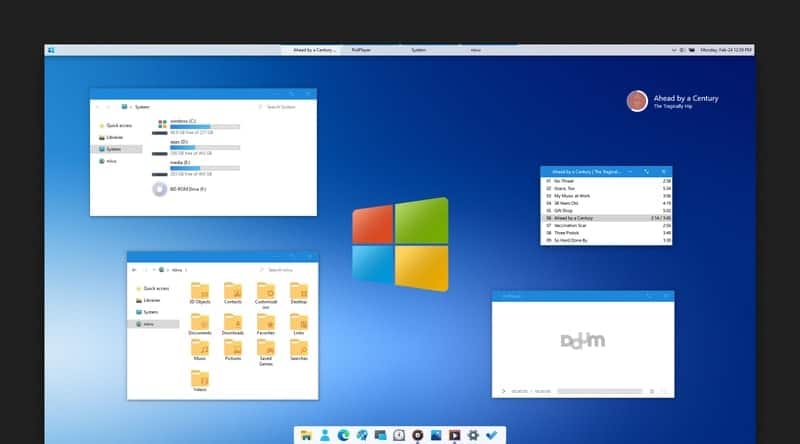Click the seek bar in player window
Viewport: 800px width, 444px height.
tap(599, 391)
